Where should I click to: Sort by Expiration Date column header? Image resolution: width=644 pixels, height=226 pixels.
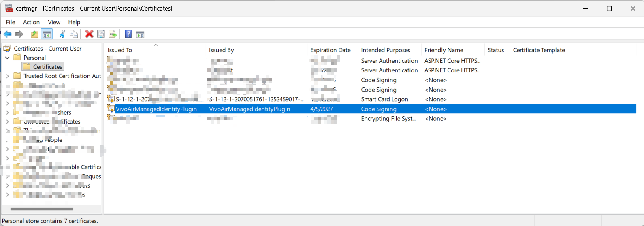330,50
